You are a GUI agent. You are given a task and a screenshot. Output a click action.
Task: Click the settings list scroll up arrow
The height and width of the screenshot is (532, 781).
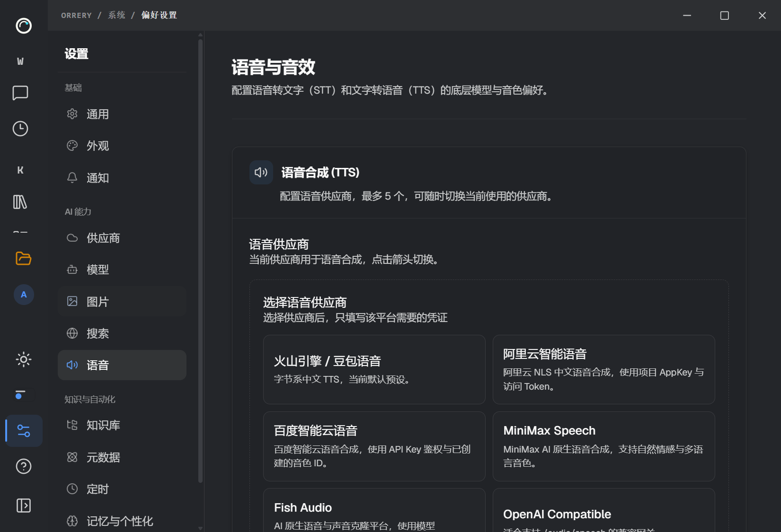tap(201, 35)
